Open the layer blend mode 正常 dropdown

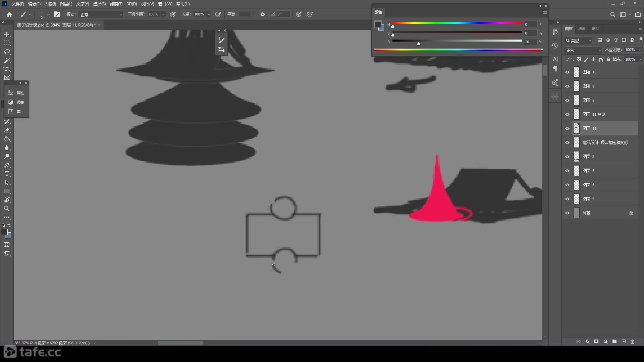tap(583, 50)
